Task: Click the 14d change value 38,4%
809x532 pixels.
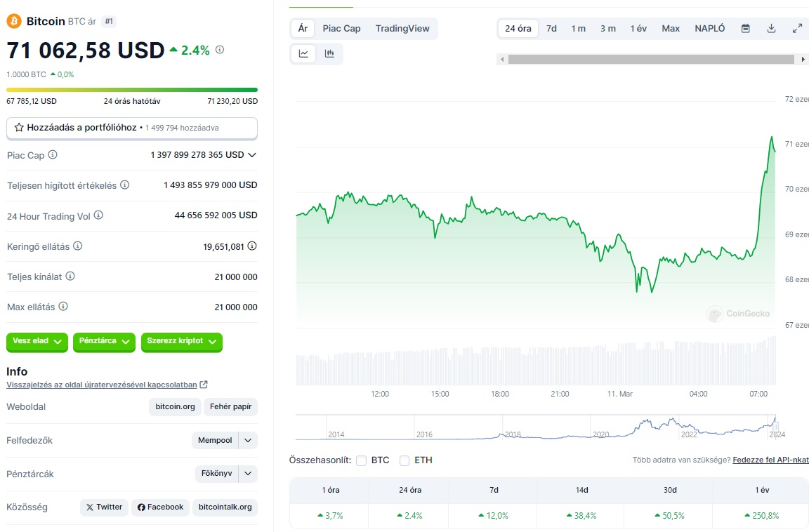Action: [x=581, y=515]
